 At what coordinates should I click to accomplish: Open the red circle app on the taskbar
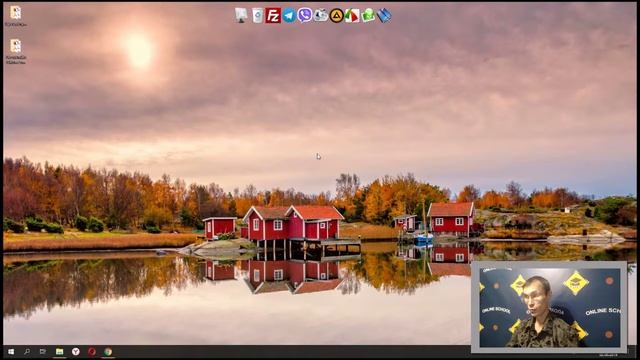[x=92, y=351]
